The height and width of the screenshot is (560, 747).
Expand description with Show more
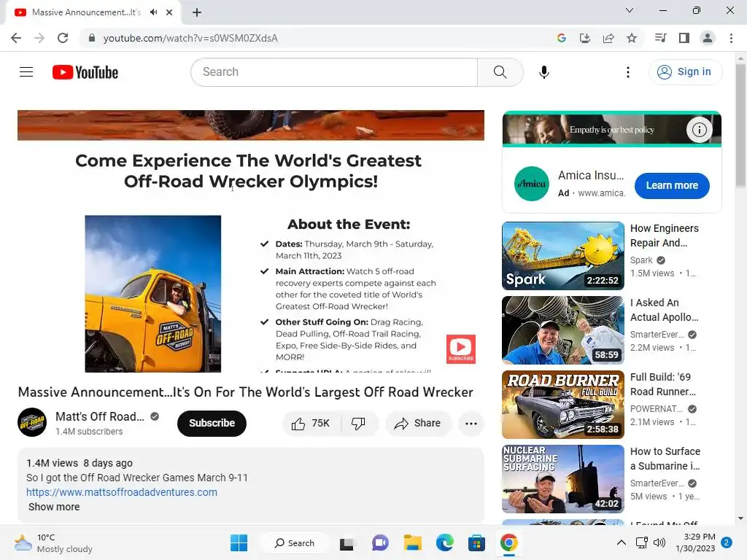(x=54, y=507)
